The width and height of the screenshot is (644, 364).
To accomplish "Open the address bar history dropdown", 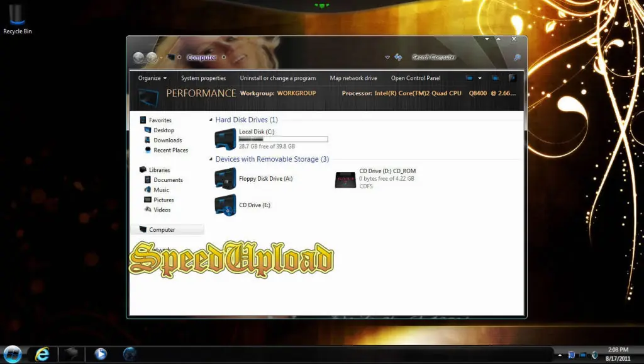I will (387, 57).
